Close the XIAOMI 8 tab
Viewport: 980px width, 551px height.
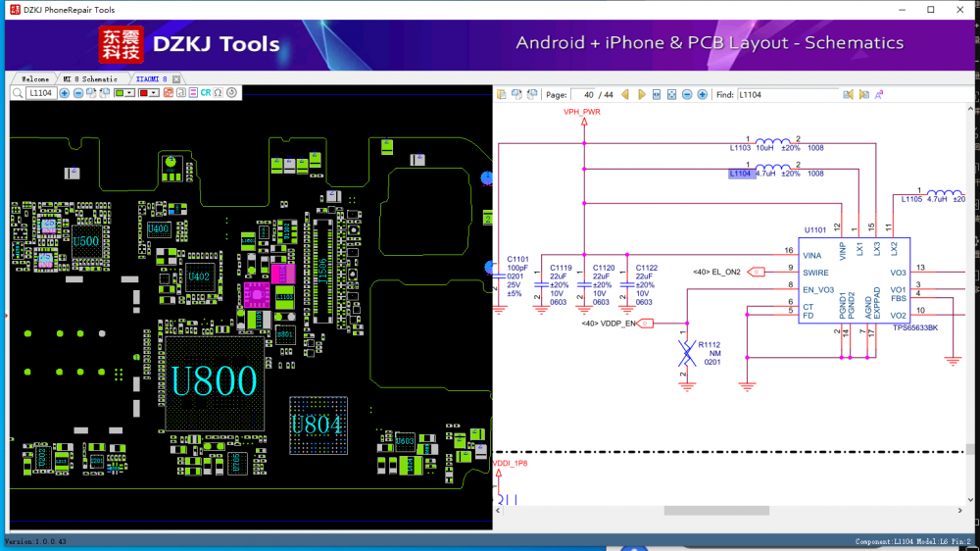(176, 78)
